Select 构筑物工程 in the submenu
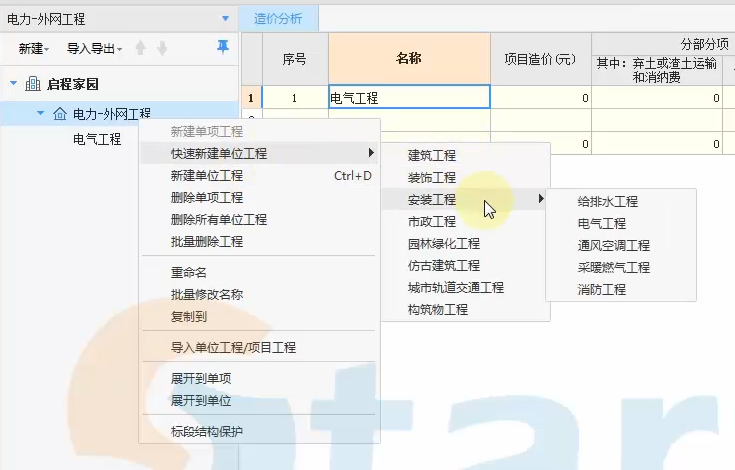This screenshot has height=470, width=735. coord(465,310)
